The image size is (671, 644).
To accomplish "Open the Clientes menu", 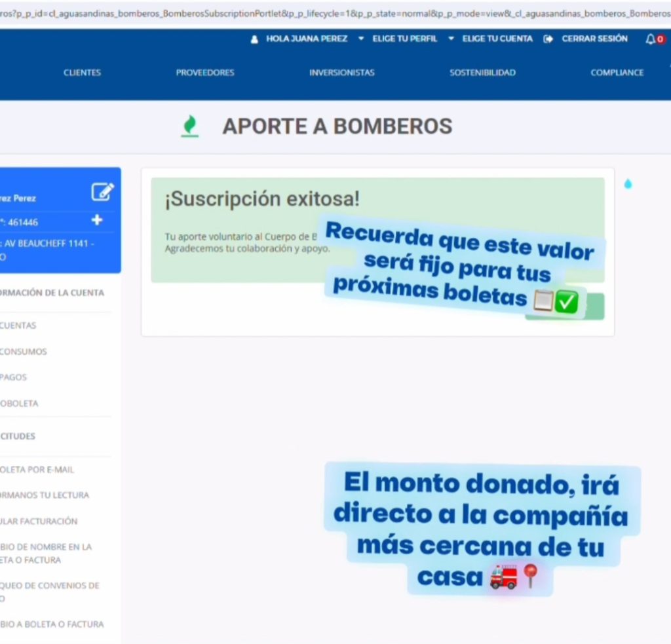I will 82,73.
